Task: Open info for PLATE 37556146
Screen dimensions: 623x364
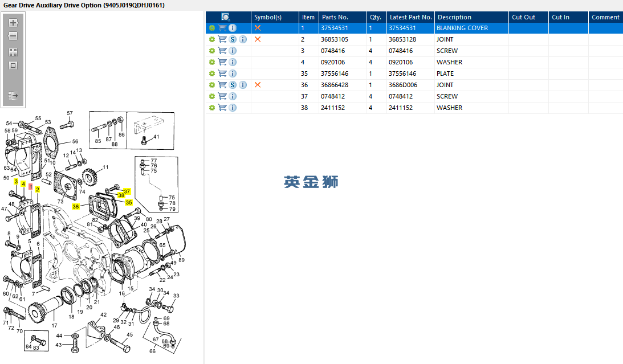Action: pos(233,74)
